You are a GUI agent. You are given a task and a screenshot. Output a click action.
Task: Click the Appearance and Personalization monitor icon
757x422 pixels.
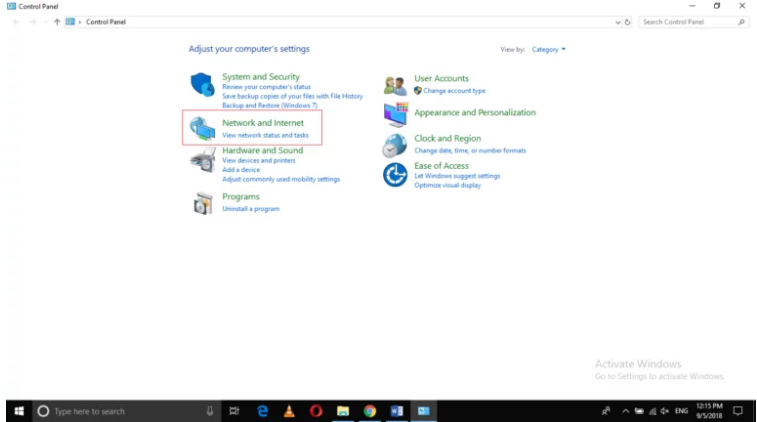(x=396, y=113)
